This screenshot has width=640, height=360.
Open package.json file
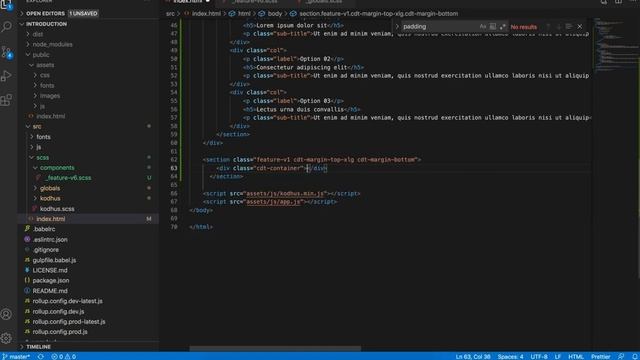click(x=51, y=280)
